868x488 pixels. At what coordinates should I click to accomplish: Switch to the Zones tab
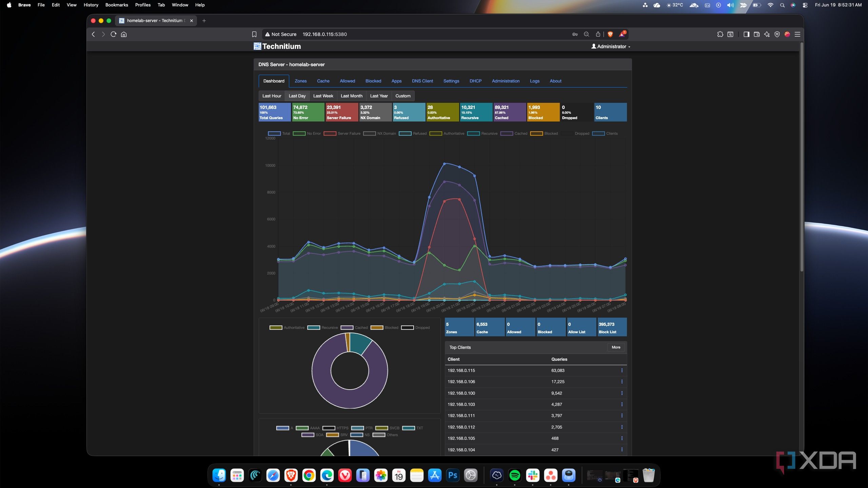(300, 81)
